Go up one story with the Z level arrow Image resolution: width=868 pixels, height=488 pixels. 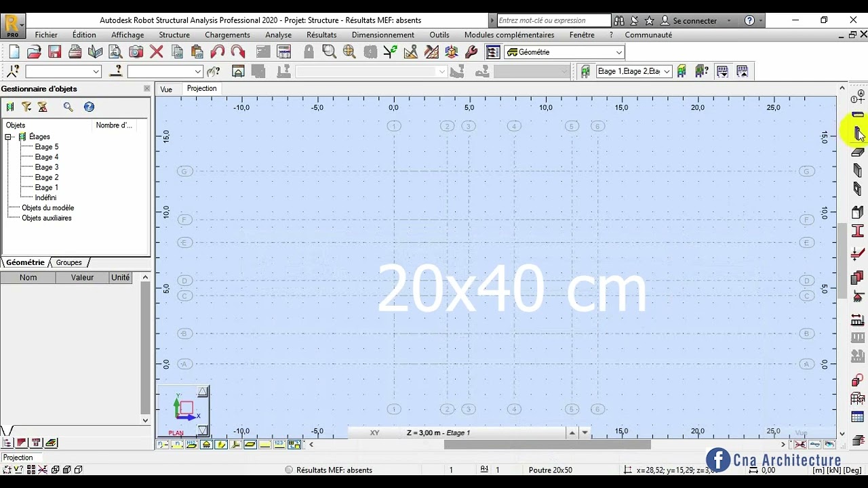pyautogui.click(x=572, y=432)
